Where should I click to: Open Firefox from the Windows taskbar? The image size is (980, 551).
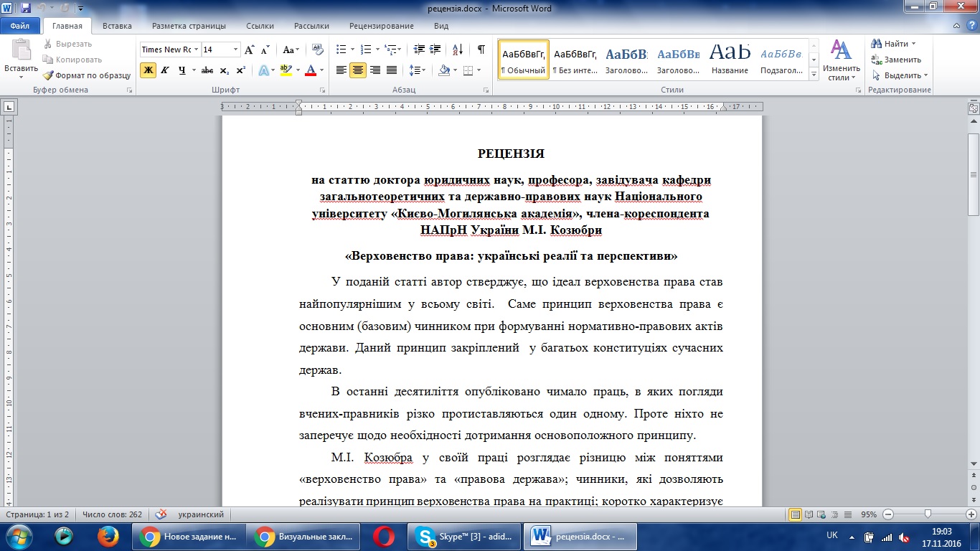107,536
